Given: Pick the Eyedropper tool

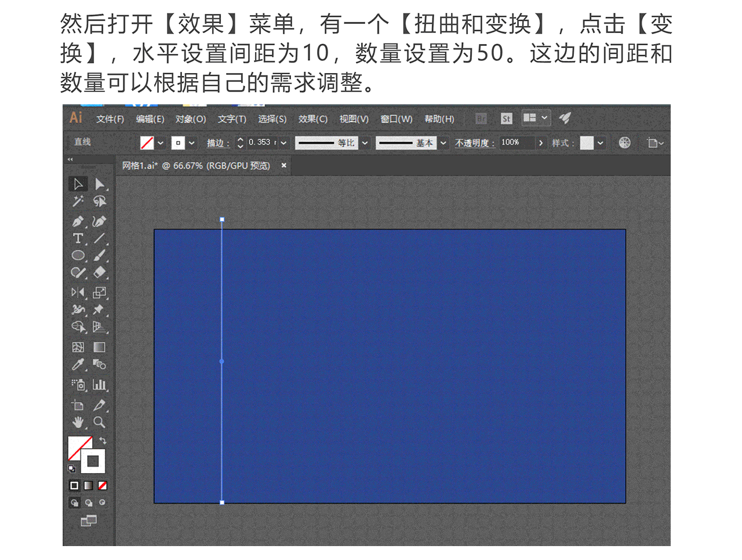Looking at the screenshot, I should [78, 365].
